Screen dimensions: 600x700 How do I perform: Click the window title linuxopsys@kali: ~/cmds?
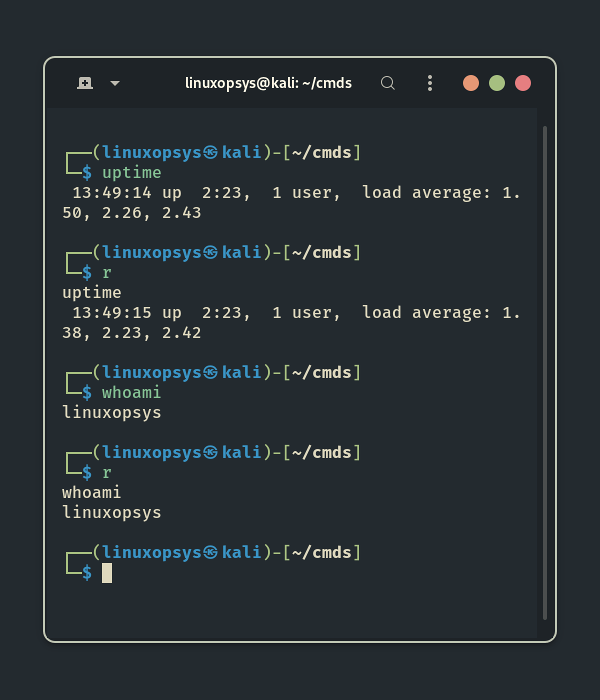[268, 83]
